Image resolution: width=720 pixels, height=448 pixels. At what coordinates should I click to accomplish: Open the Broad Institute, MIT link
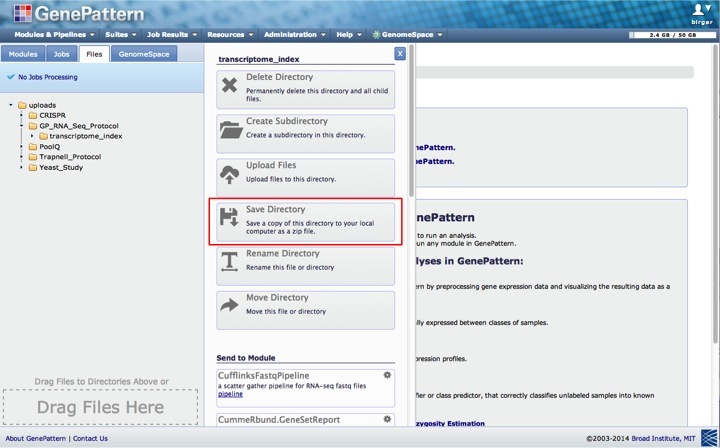(x=663, y=438)
